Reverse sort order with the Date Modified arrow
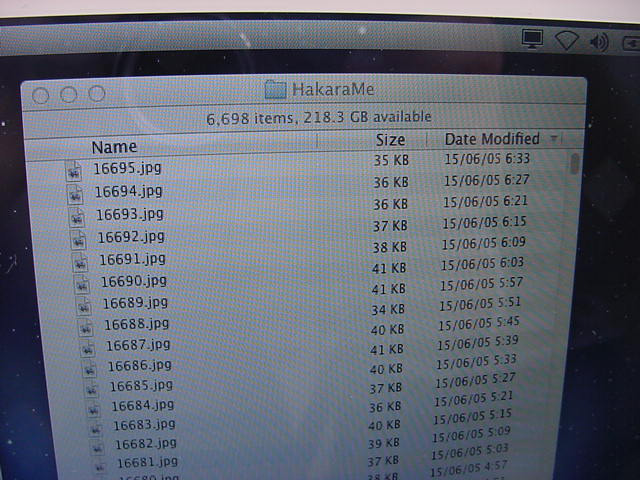The height and width of the screenshot is (480, 640). (x=554, y=138)
